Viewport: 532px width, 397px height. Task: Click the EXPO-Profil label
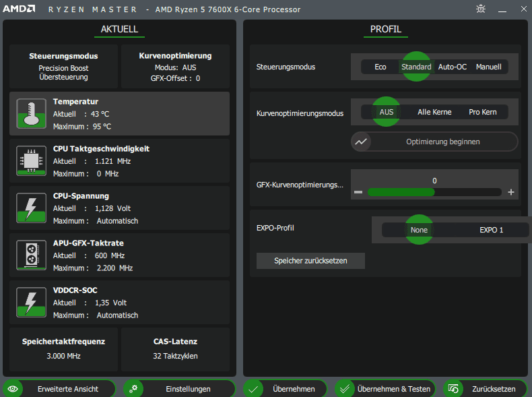click(x=275, y=228)
